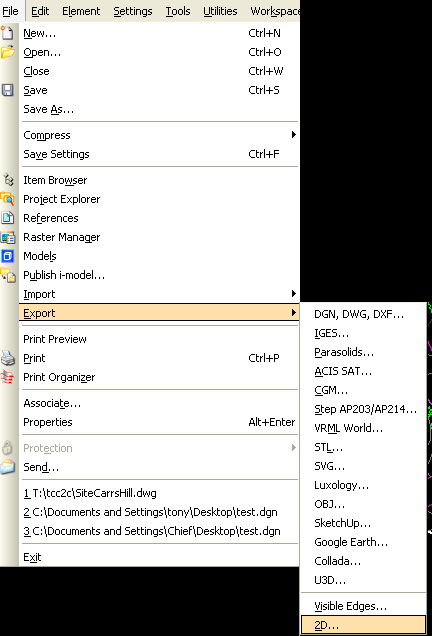Click the Raster Manager icon

[x=8, y=237]
